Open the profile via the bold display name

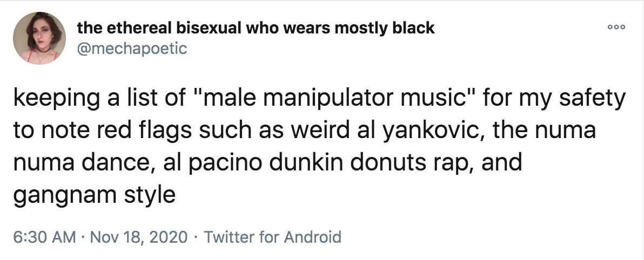256,28
